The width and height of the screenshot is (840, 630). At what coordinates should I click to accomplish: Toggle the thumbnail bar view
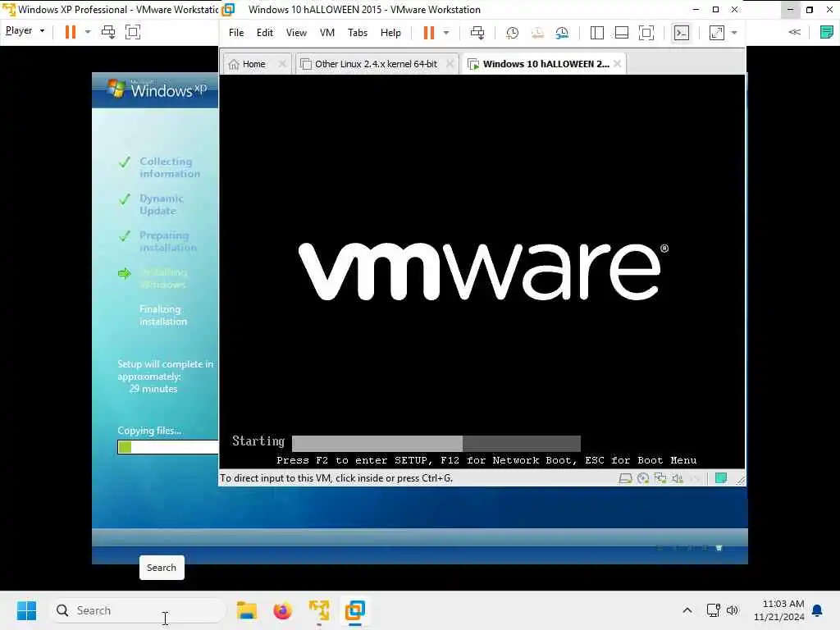pyautogui.click(x=622, y=33)
